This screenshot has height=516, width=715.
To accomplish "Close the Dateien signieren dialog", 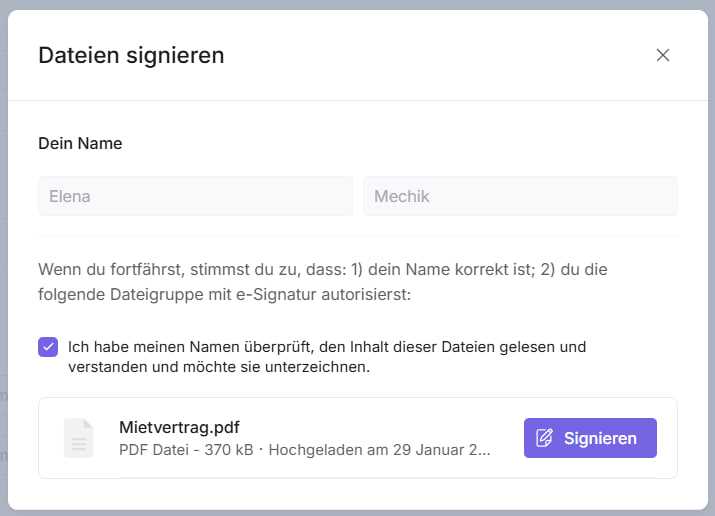I will pyautogui.click(x=662, y=55).
